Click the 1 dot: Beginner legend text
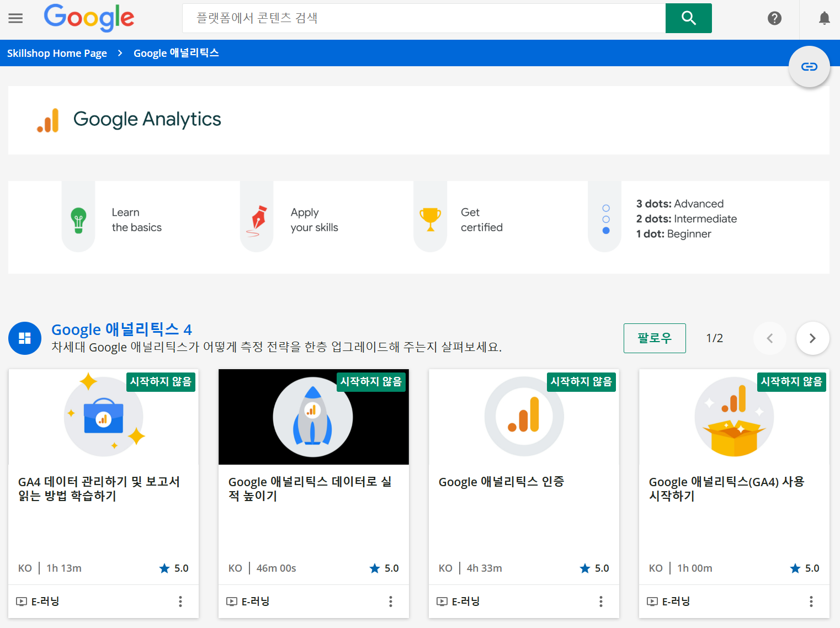This screenshot has width=840, height=628. pyautogui.click(x=673, y=234)
